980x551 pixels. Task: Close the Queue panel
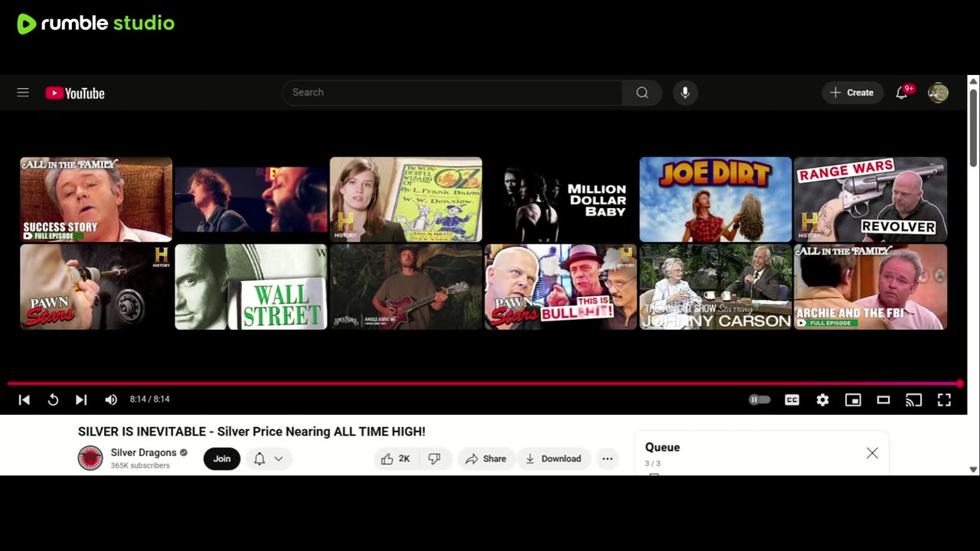coord(872,453)
